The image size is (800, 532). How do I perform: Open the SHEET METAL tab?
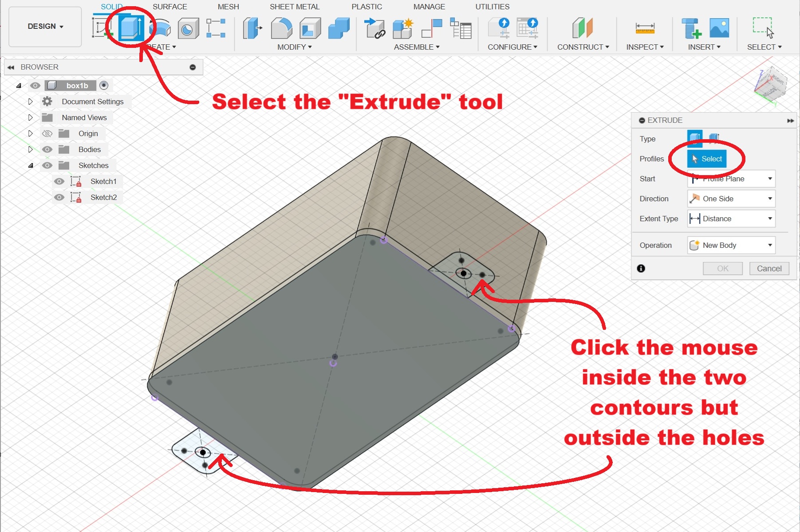(x=295, y=7)
